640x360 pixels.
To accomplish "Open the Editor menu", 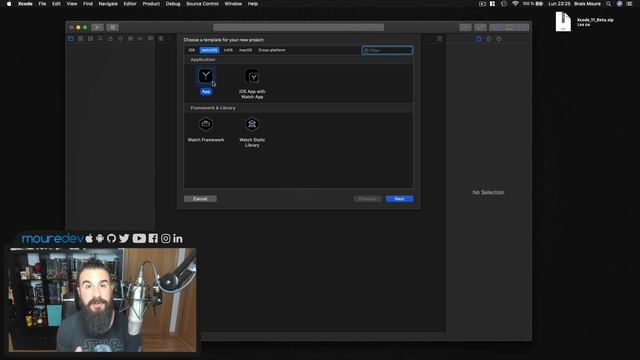I will click(x=130, y=4).
